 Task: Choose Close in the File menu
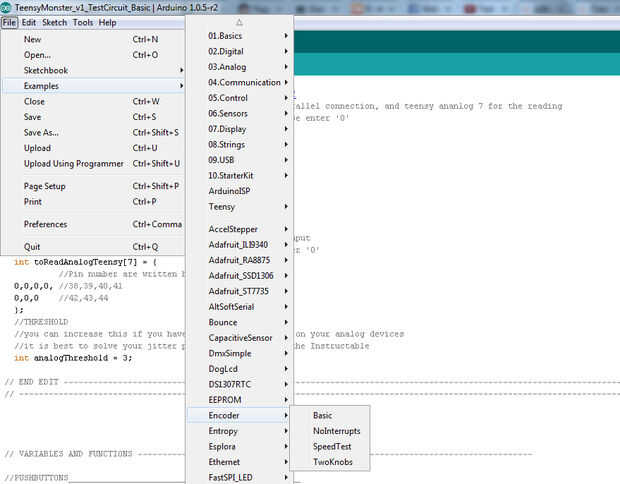93,101
